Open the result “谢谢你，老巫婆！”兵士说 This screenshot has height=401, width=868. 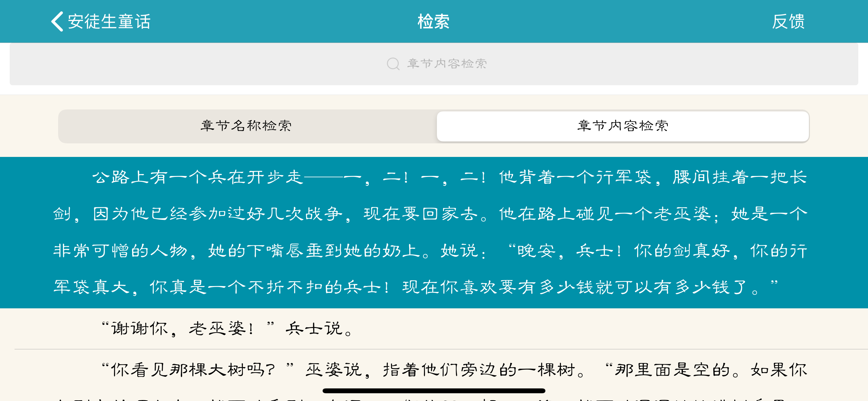point(228,328)
